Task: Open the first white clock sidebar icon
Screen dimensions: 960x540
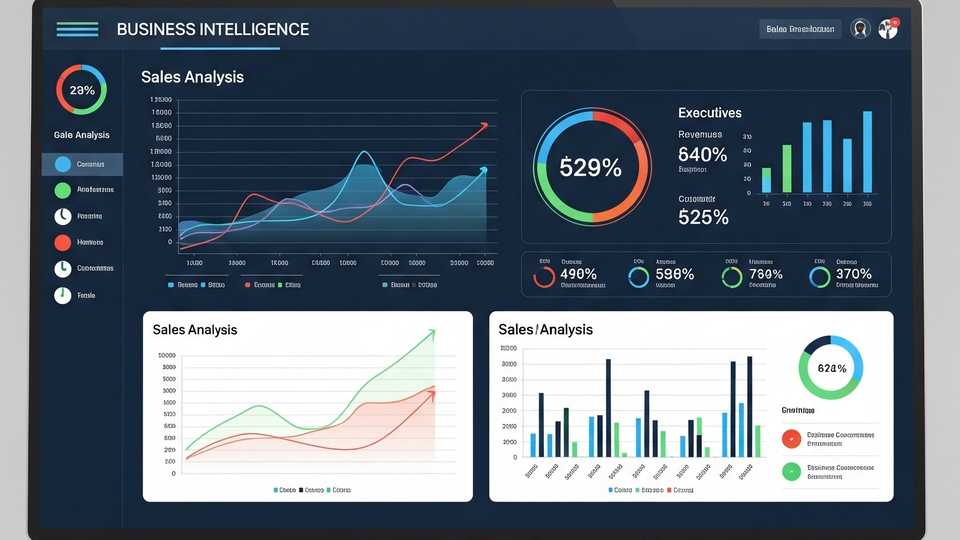Action: tap(62, 216)
